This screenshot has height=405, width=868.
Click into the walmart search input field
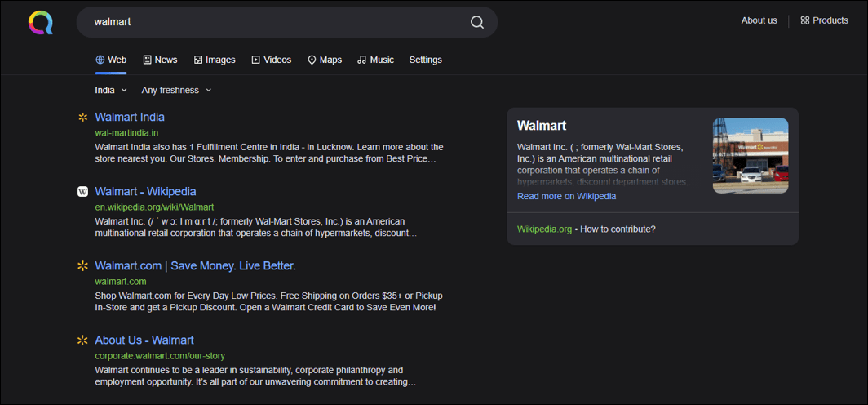(x=269, y=22)
